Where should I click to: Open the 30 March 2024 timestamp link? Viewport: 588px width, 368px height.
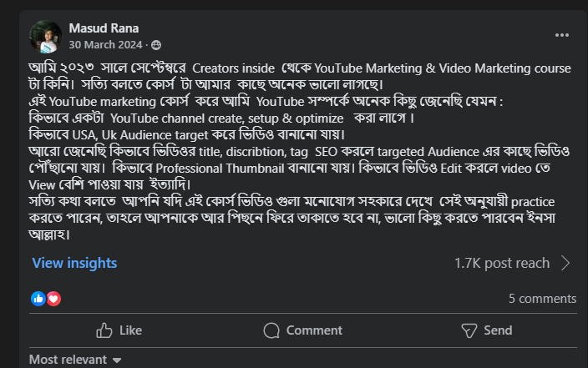click(x=107, y=44)
